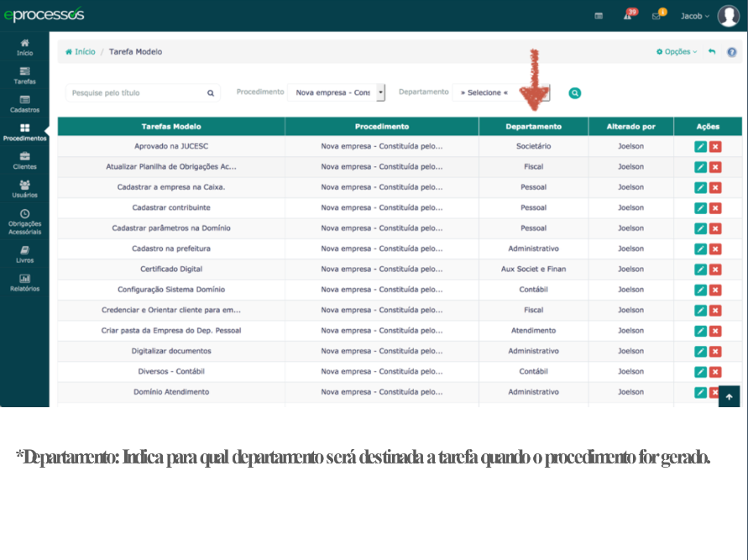Screen dimensions: 748x560
Task: Click the help question mark icon
Action: (731, 52)
